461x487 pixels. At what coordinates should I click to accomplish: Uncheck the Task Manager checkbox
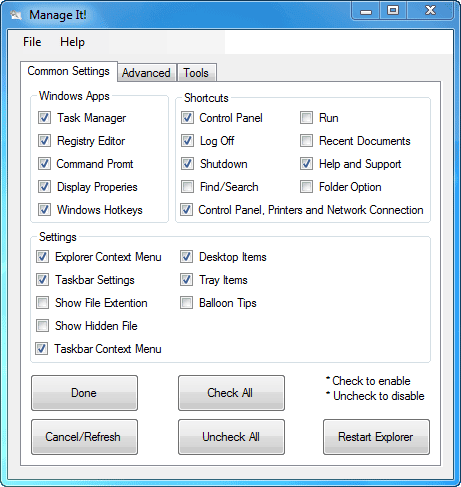click(x=44, y=118)
